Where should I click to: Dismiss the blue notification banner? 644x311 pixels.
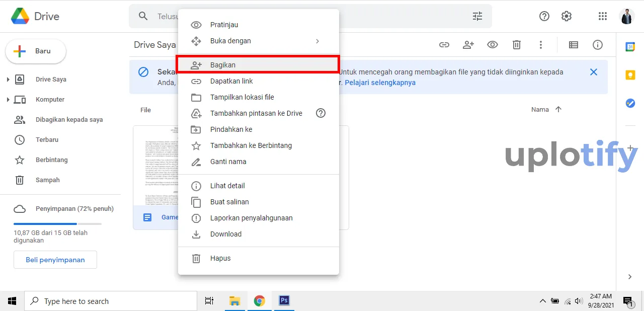(594, 72)
